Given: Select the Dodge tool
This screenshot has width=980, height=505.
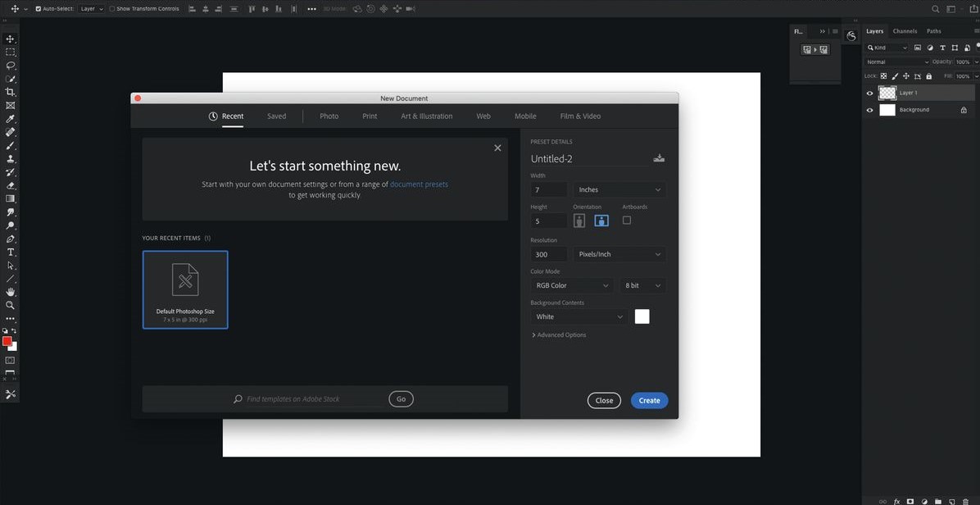Looking at the screenshot, I should (x=10, y=225).
